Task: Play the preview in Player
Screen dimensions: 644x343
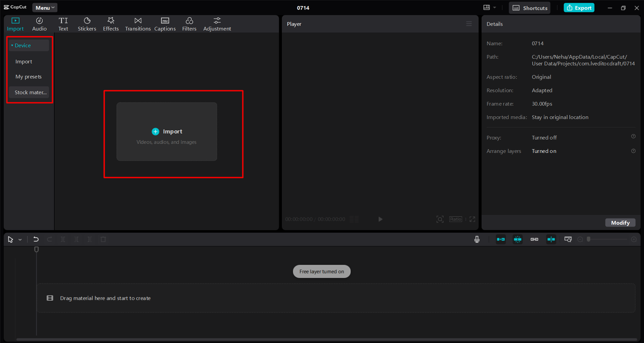Action: click(x=380, y=219)
